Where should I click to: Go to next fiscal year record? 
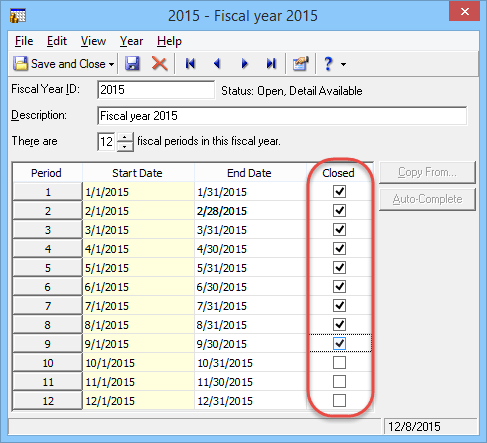(x=244, y=63)
